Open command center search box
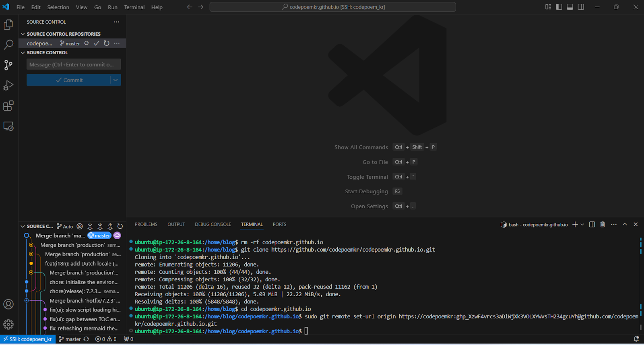 332,7
